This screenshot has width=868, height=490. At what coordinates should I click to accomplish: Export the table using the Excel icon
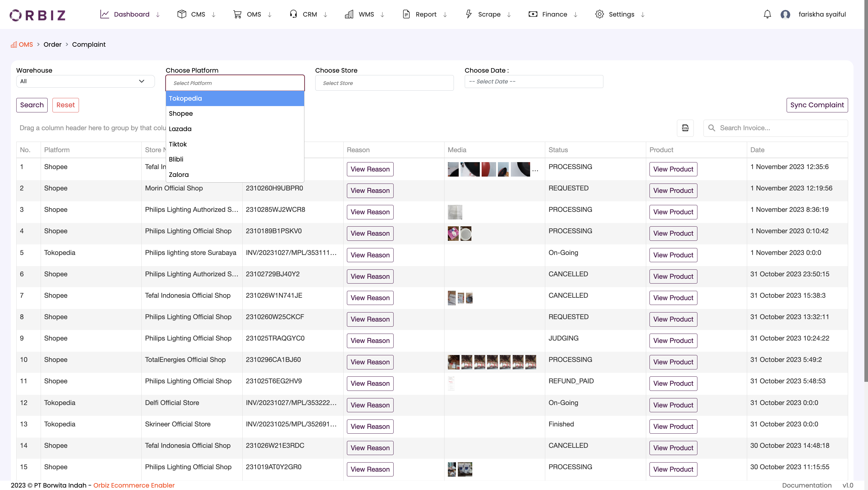(685, 128)
